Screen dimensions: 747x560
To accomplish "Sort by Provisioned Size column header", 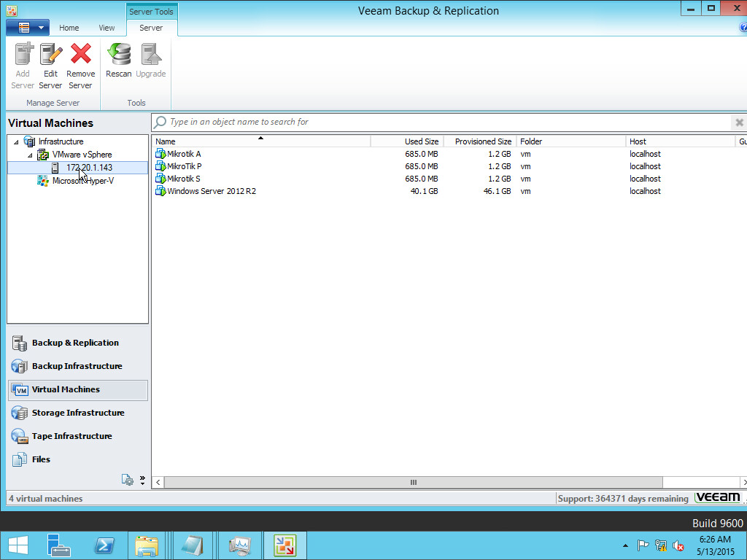I will [480, 141].
